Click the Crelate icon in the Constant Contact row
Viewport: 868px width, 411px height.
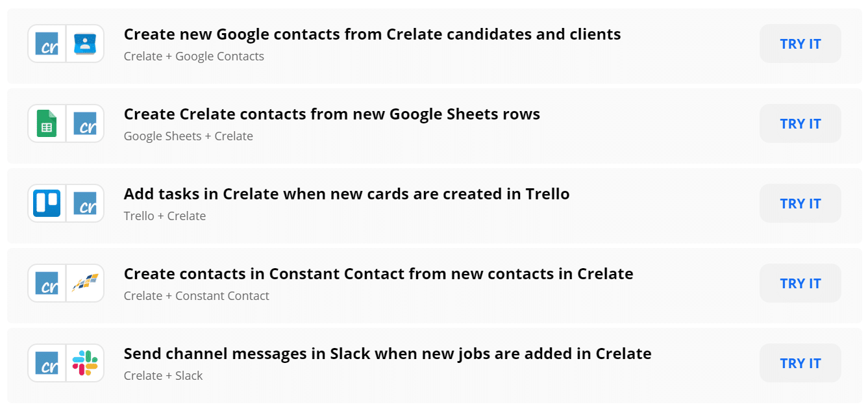(x=47, y=283)
